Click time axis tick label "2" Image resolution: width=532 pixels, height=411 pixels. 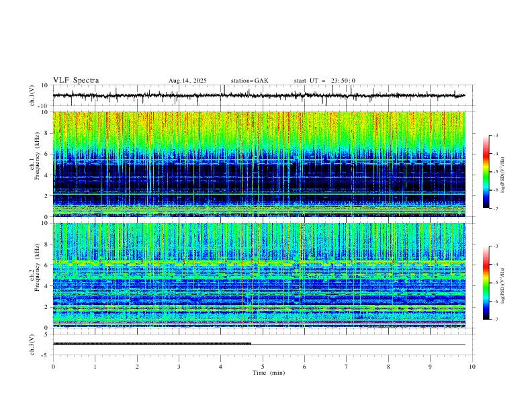pos(137,367)
